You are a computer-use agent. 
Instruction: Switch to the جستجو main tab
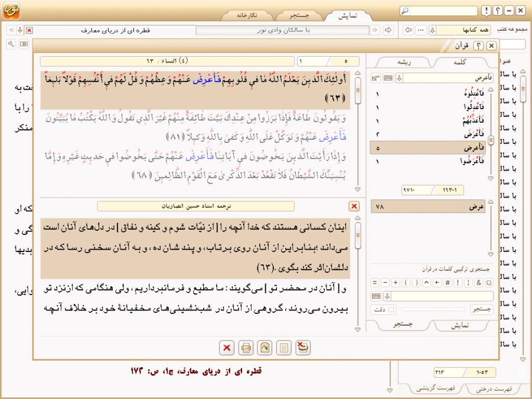pos(299,15)
